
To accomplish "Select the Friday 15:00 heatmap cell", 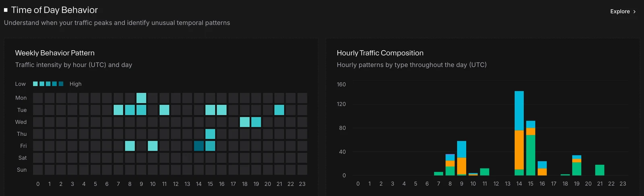I will point(210,146).
